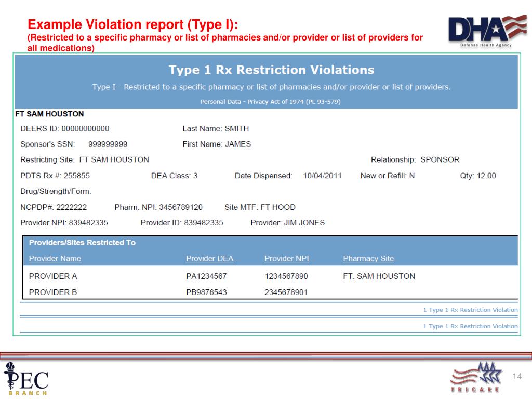The height and width of the screenshot is (399, 532).
Task: Click the Drug/Strength/Form label
Action: pos(56,191)
